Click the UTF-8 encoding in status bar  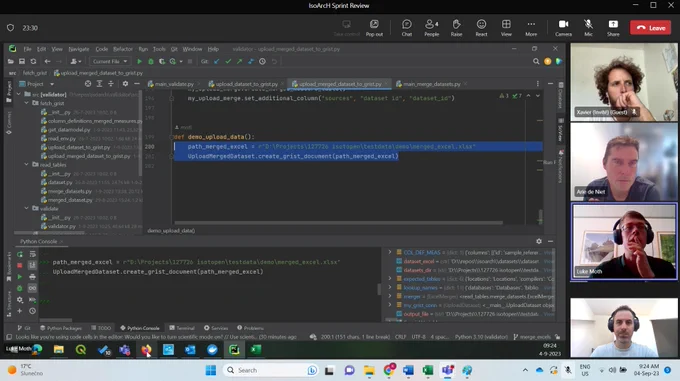click(418, 337)
